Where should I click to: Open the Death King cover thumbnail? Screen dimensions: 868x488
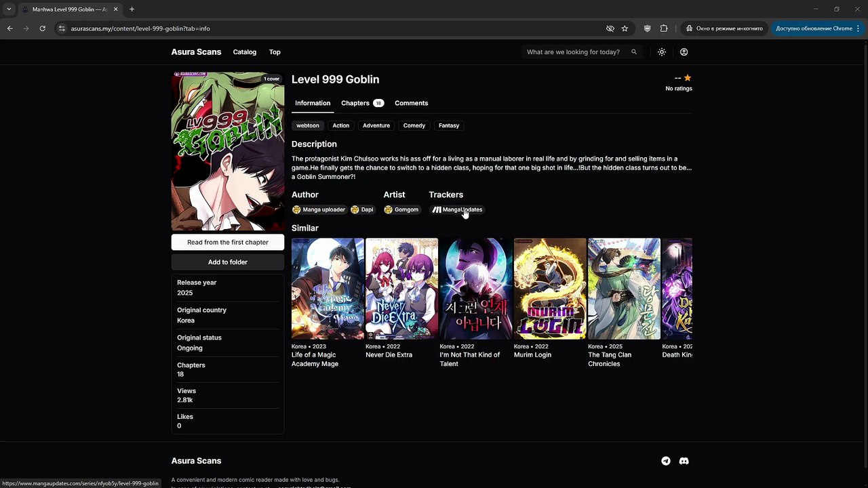(x=677, y=288)
